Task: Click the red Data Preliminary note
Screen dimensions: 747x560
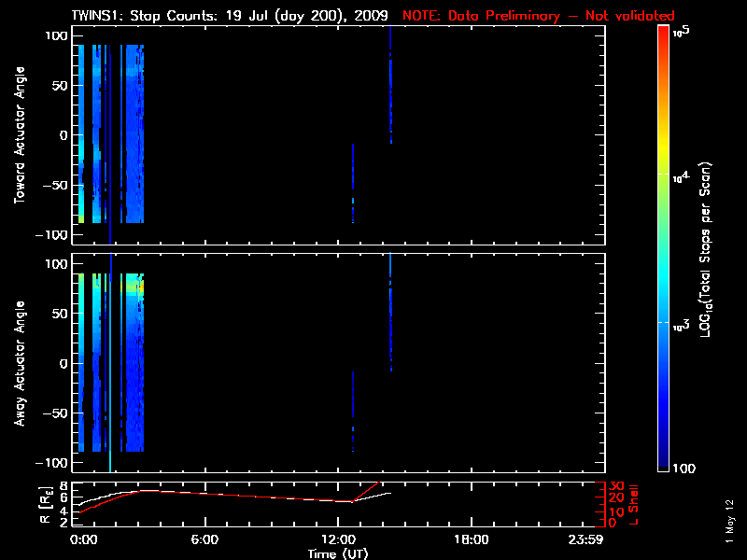Action: [538, 16]
